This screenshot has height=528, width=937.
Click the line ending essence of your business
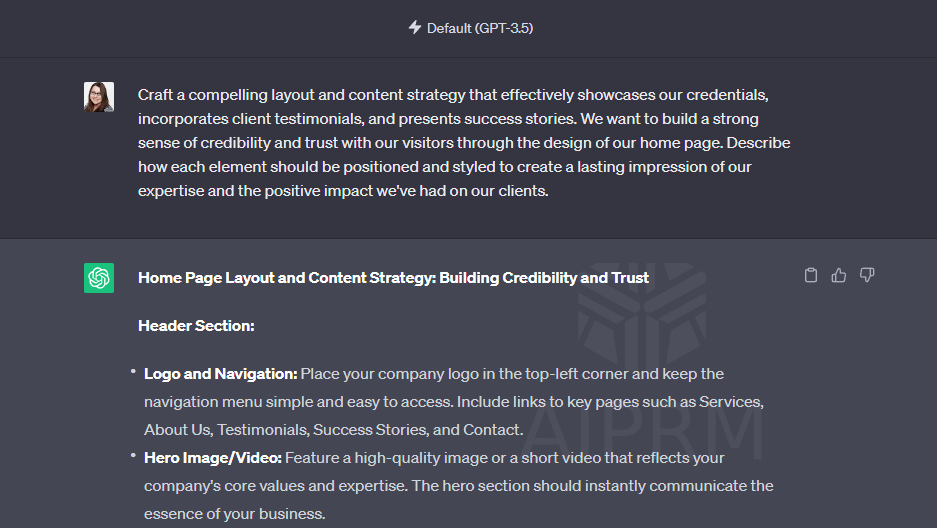click(235, 514)
